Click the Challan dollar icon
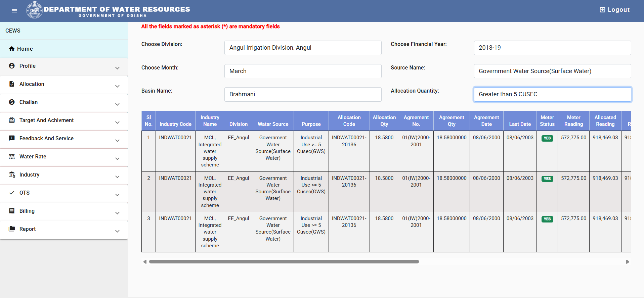Viewport: 644px width, 298px height. [12, 102]
